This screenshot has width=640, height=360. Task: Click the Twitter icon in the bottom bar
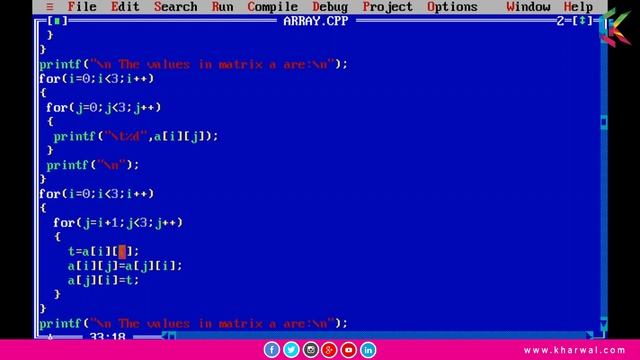click(291, 350)
